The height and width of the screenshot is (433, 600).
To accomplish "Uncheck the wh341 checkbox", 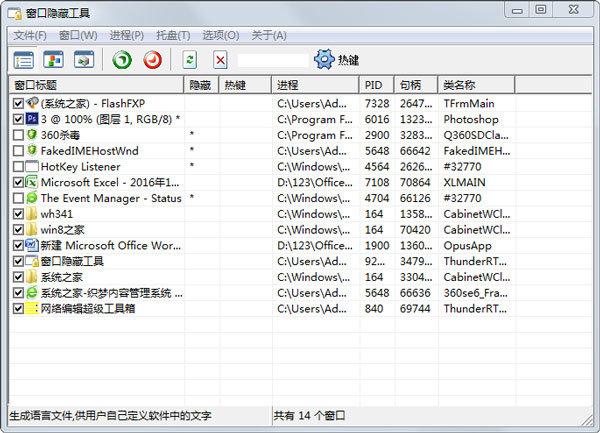I will coord(18,214).
